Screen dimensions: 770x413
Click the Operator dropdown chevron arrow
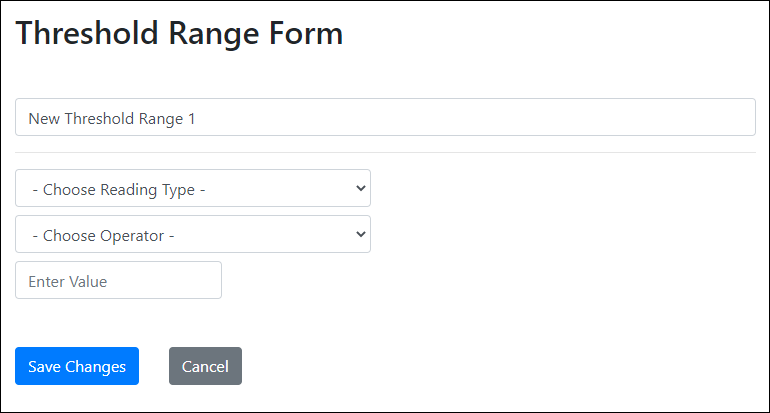pyautogui.click(x=360, y=234)
